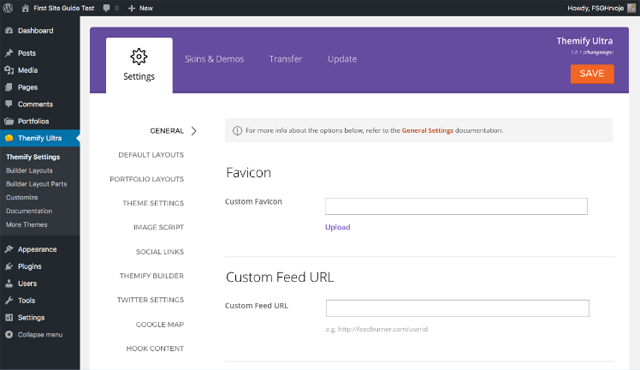Open HOOK CONTENT section
Viewport: 640px width, 370px height.
pos(155,348)
